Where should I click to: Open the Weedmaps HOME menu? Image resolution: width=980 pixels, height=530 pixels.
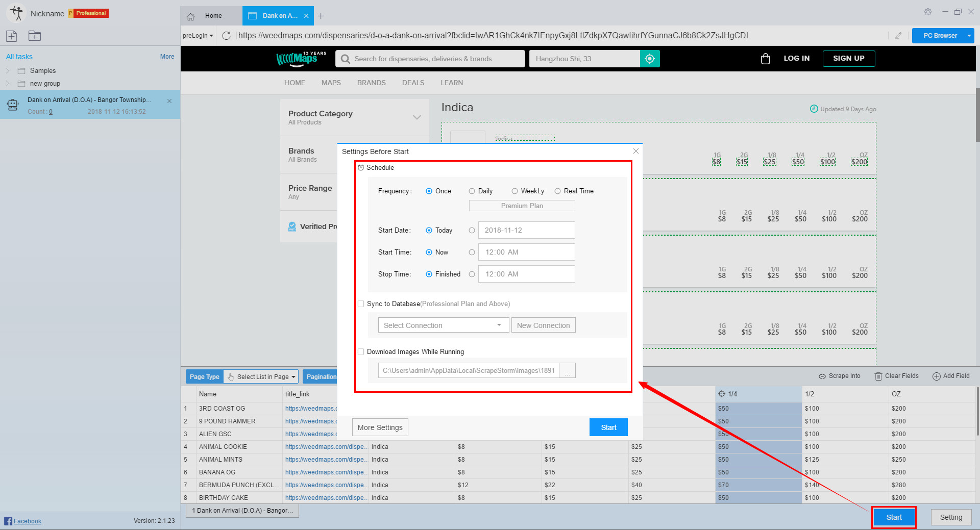point(295,83)
